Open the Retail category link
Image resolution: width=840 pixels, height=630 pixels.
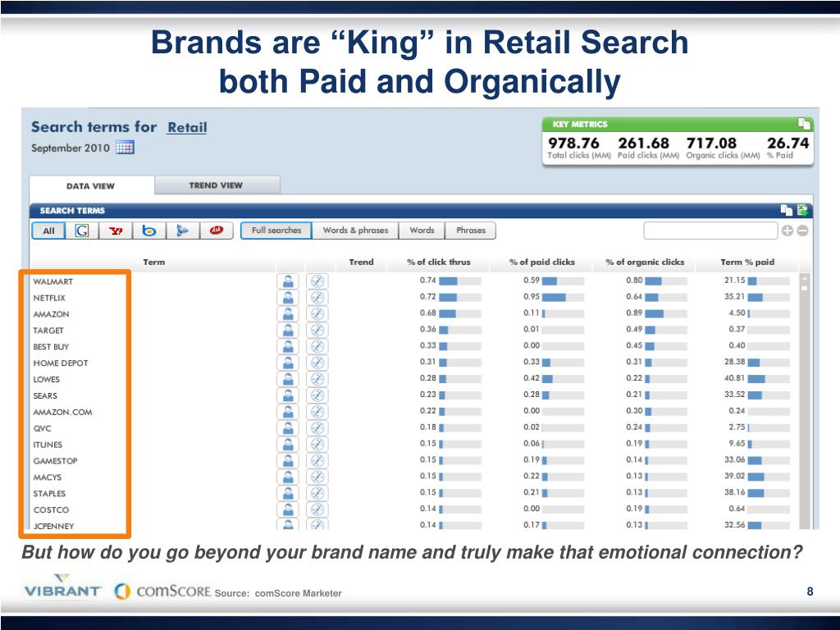pos(187,127)
